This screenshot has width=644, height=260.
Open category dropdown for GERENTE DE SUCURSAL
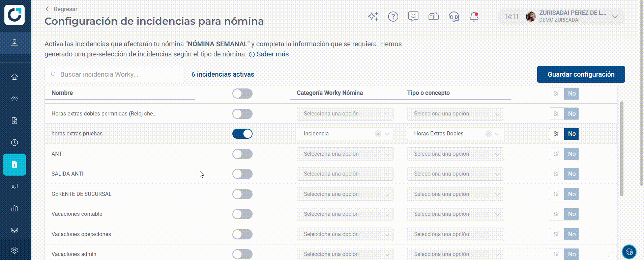(345, 194)
